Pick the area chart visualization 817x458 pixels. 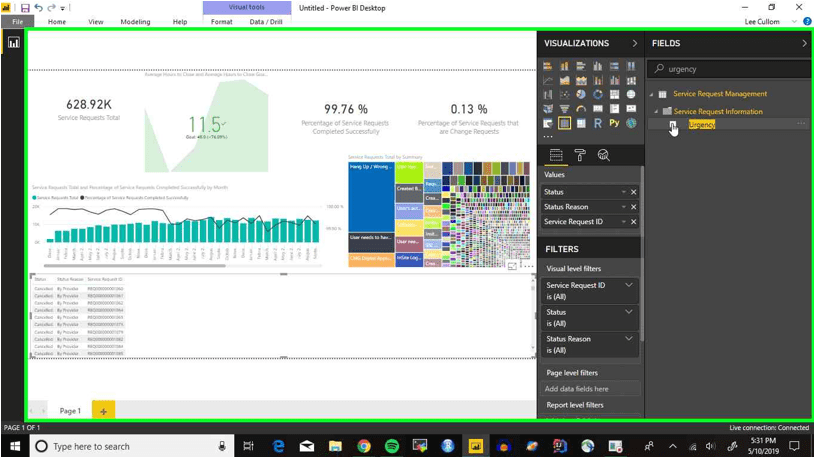[x=564, y=80]
